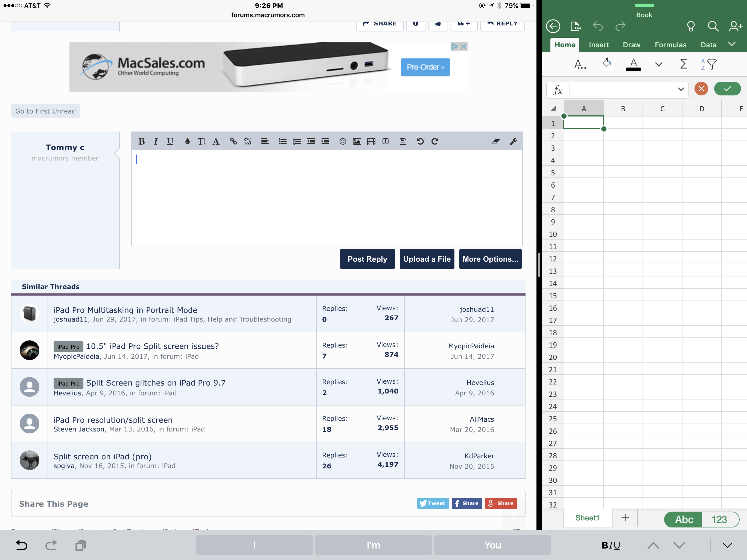Open the Insert ribbon tab
Image resolution: width=747 pixels, height=560 pixels.
[x=599, y=45]
